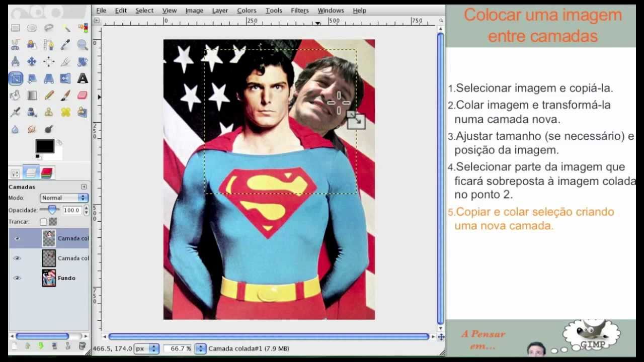Click the Opacidade spinner arrows
Viewport: 644px width, 362px height.
coord(86,210)
